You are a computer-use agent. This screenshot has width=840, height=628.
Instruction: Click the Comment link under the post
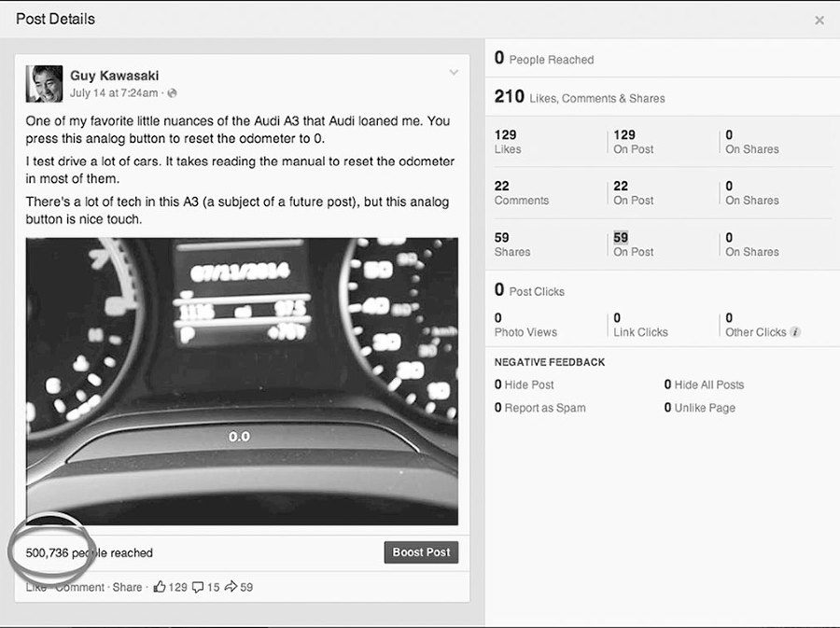[80, 587]
